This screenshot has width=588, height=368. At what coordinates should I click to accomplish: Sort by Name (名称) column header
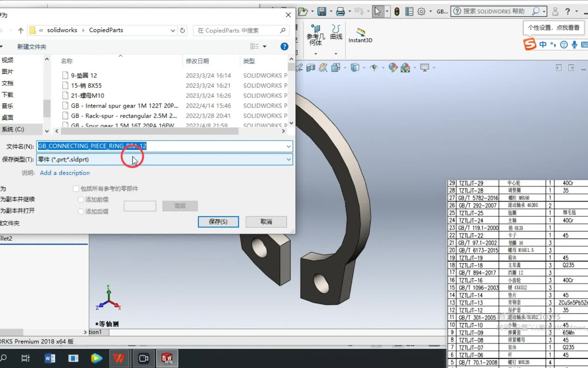coord(67,61)
